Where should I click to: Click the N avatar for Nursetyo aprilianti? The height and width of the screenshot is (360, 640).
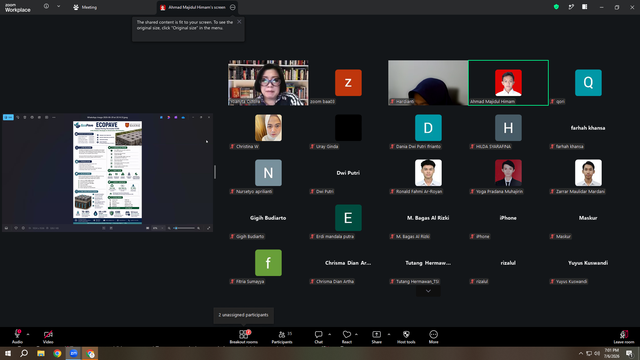coord(268,173)
